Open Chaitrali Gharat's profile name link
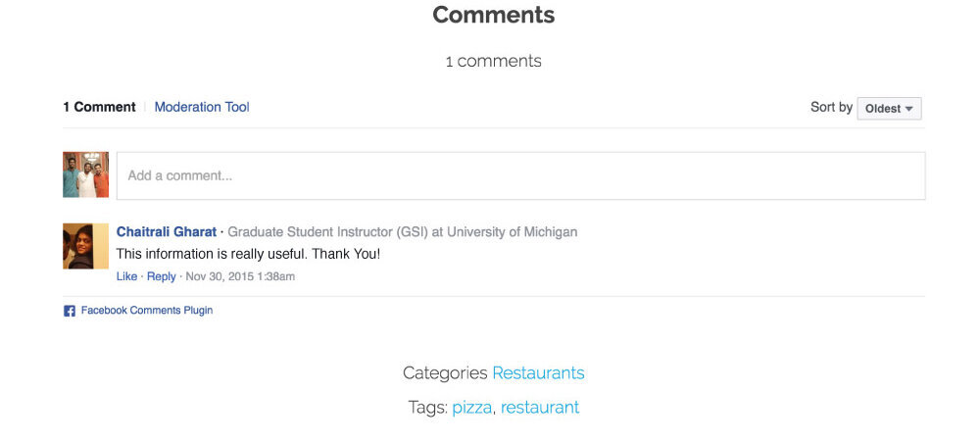This screenshot has height=442, width=980. [x=167, y=232]
